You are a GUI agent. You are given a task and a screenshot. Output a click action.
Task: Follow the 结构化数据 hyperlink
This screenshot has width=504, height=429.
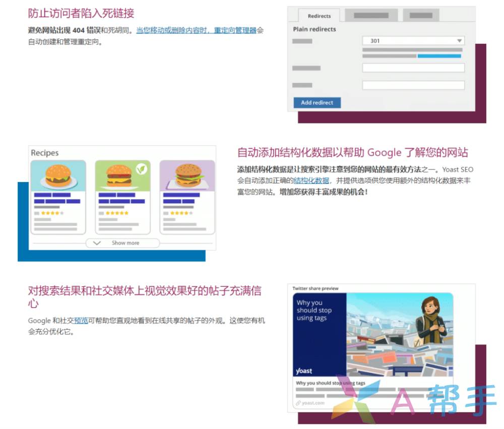(x=311, y=180)
